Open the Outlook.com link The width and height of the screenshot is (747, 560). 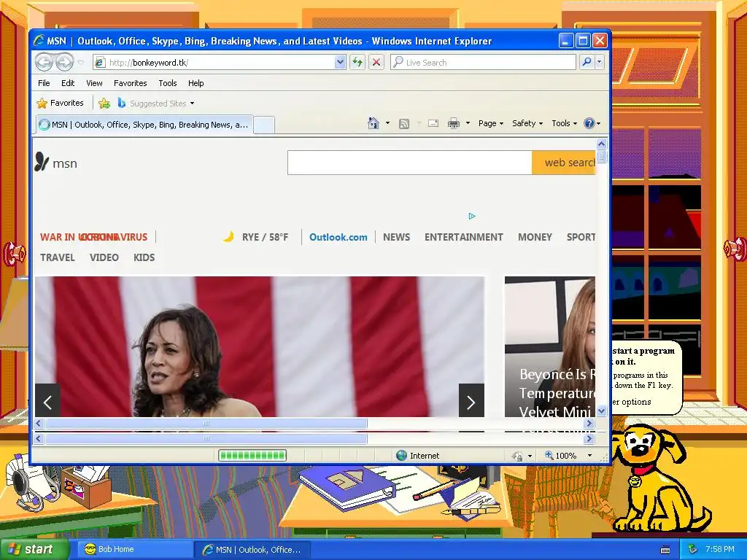338,237
